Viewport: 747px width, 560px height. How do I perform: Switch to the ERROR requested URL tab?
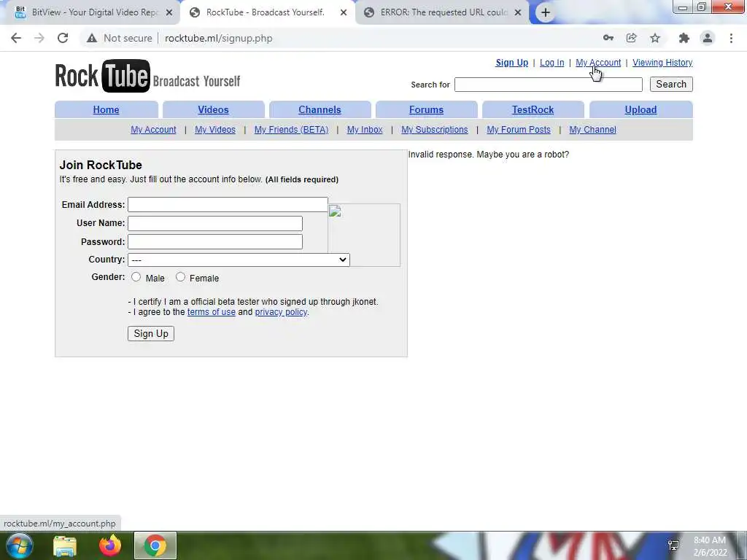pos(443,12)
